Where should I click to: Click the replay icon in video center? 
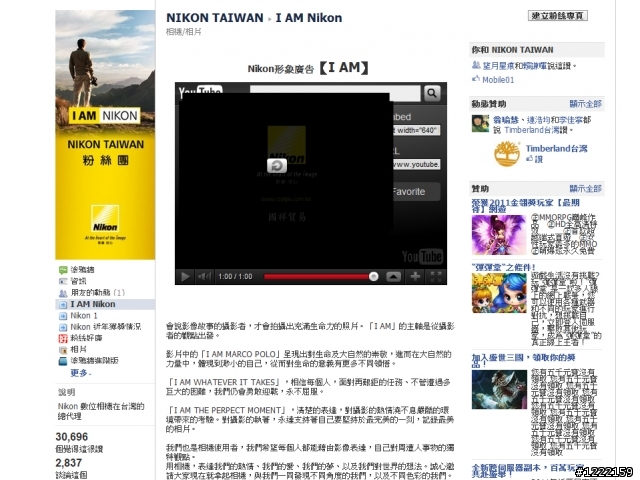point(277,166)
